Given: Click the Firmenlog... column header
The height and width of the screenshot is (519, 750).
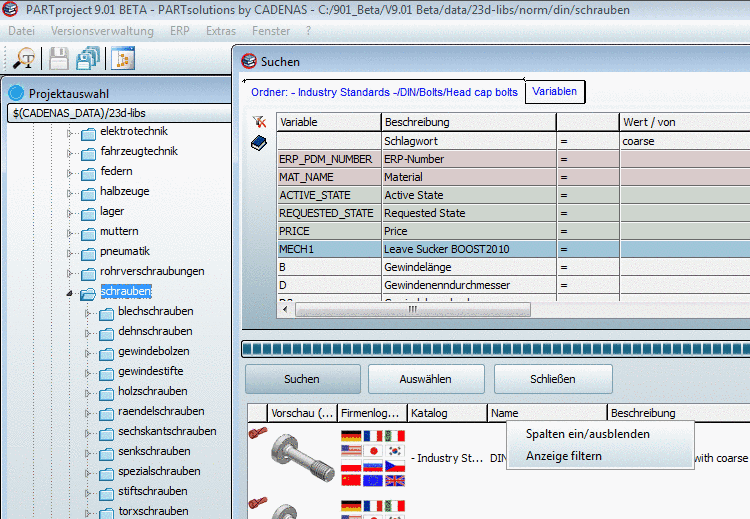Looking at the screenshot, I should coord(372,413).
